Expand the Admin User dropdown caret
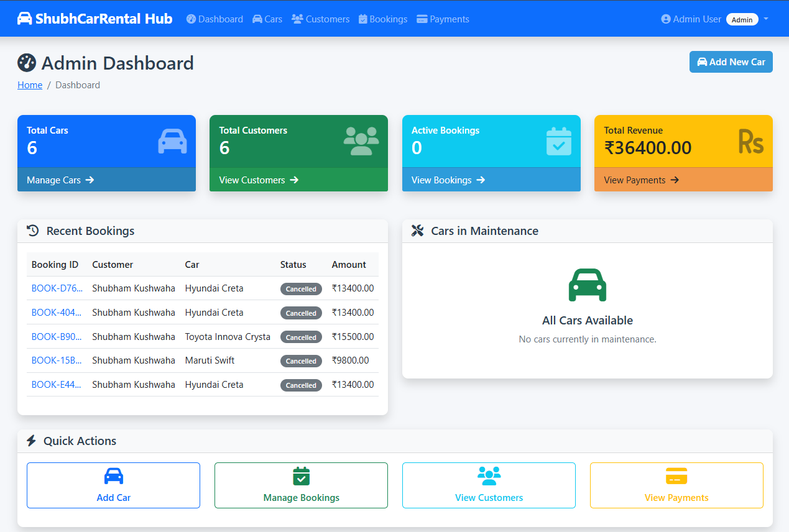 [x=766, y=19]
